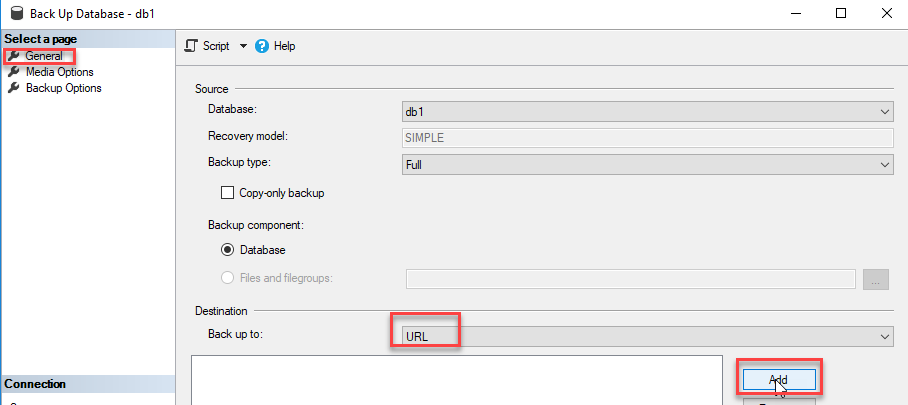Click the General page wrench icon
Viewport: 908px width, 405px height.
point(13,56)
